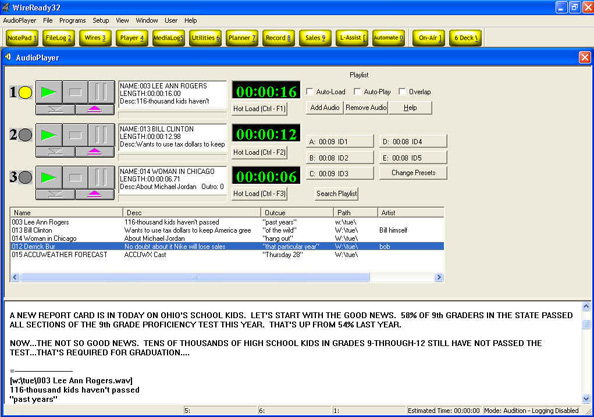Stop deck 2 playback

tap(75, 135)
